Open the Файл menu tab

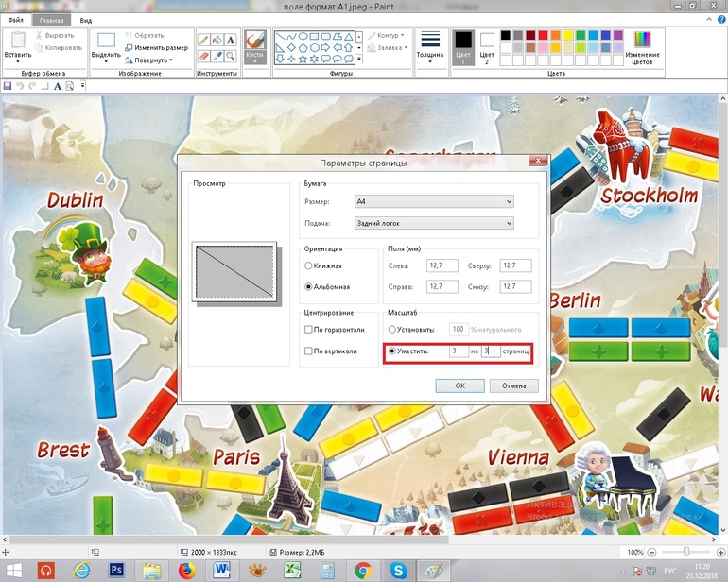pos(15,19)
